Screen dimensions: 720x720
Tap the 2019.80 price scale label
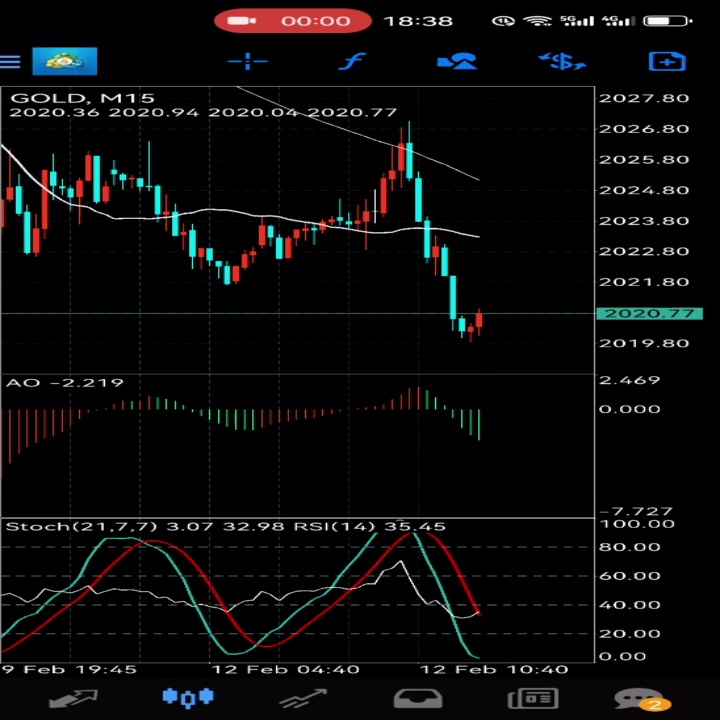[x=644, y=343]
